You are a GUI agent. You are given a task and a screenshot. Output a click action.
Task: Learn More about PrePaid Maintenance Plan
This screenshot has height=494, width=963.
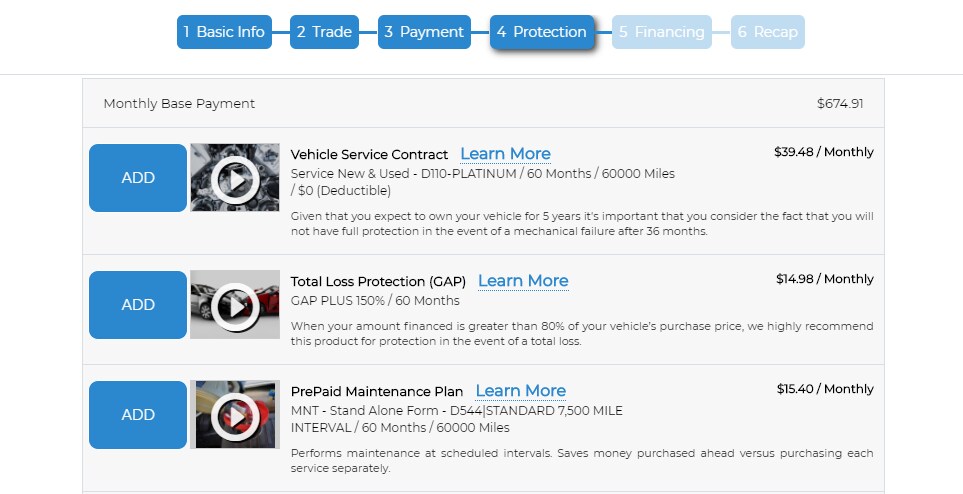coord(521,391)
